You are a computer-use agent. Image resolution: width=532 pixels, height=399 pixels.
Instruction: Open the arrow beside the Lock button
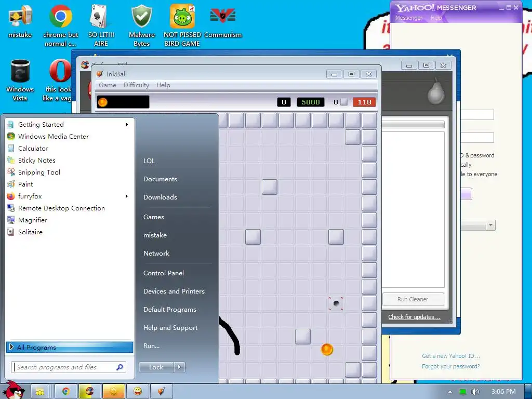179,367
